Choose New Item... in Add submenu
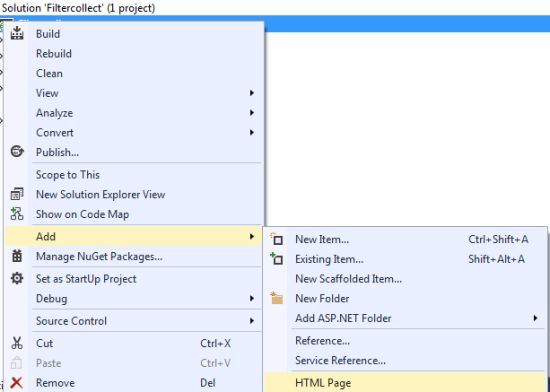 (x=405, y=239)
